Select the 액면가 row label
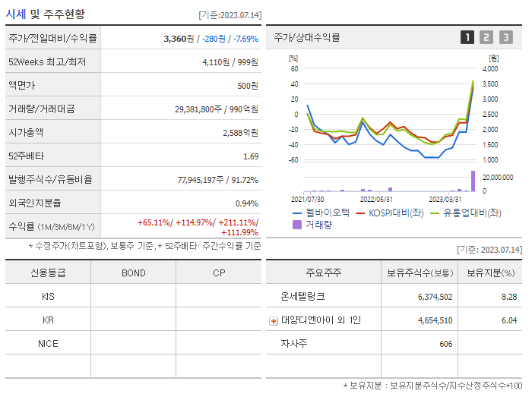The image size is (532, 397). (22, 85)
